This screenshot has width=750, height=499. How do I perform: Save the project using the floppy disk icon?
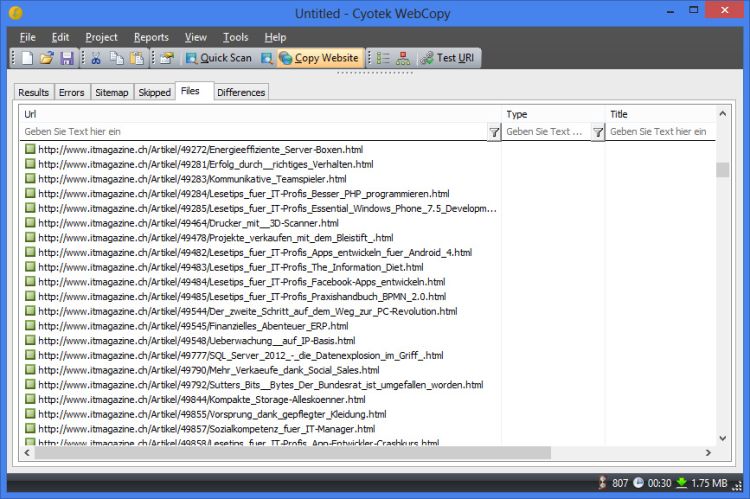[66, 58]
